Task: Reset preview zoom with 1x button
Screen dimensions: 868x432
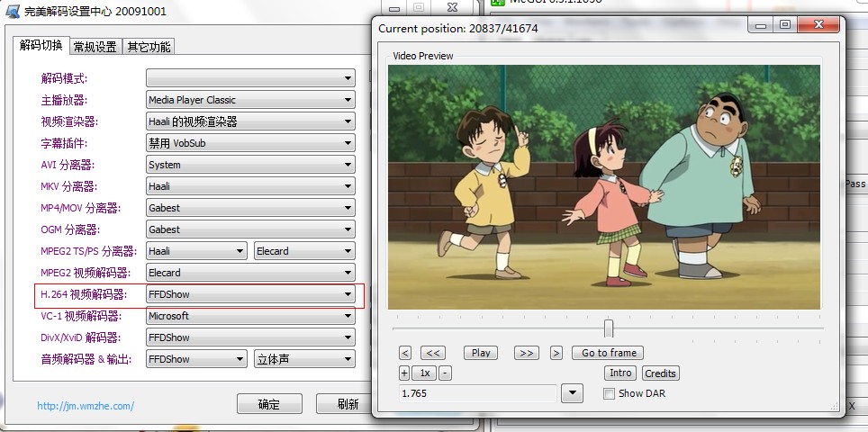Action: click(425, 373)
